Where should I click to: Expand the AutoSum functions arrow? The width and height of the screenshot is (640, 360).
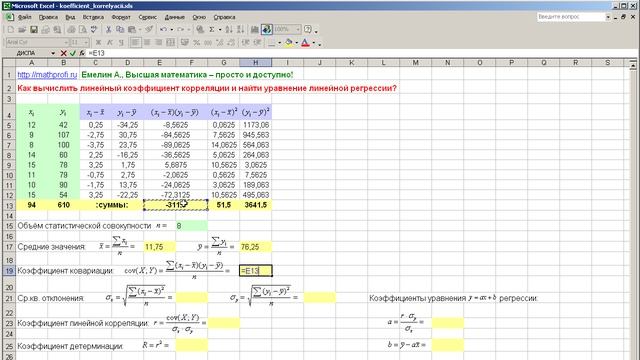point(220,29)
